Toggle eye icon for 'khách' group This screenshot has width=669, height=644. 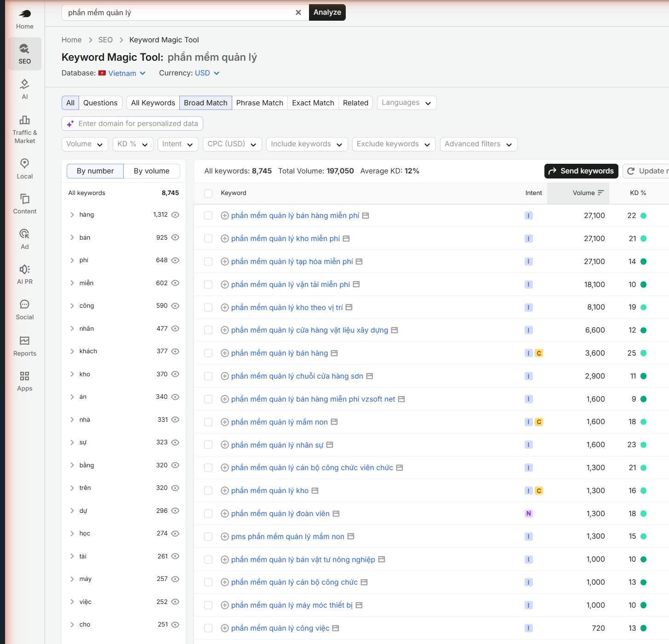pyautogui.click(x=175, y=351)
